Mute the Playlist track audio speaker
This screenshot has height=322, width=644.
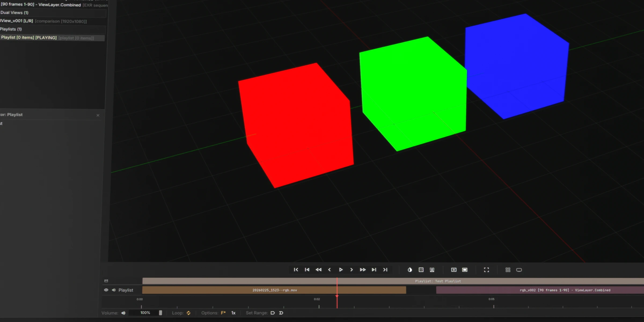click(114, 290)
